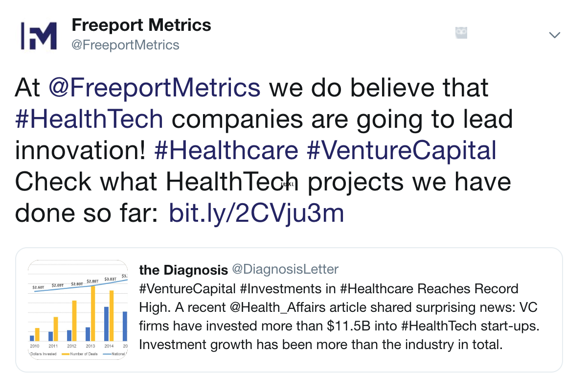
Task: Click the grey @FreeportMetrics handle under the name
Action: coord(126,45)
